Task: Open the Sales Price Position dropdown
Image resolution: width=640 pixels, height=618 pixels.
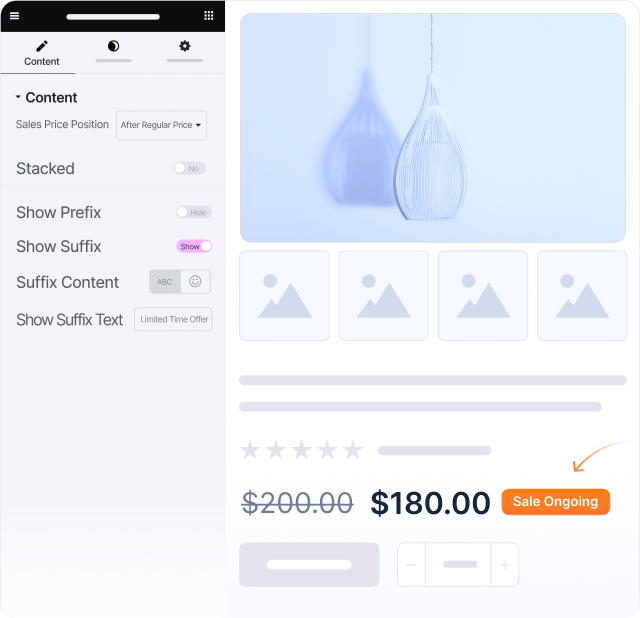Action: [x=161, y=125]
